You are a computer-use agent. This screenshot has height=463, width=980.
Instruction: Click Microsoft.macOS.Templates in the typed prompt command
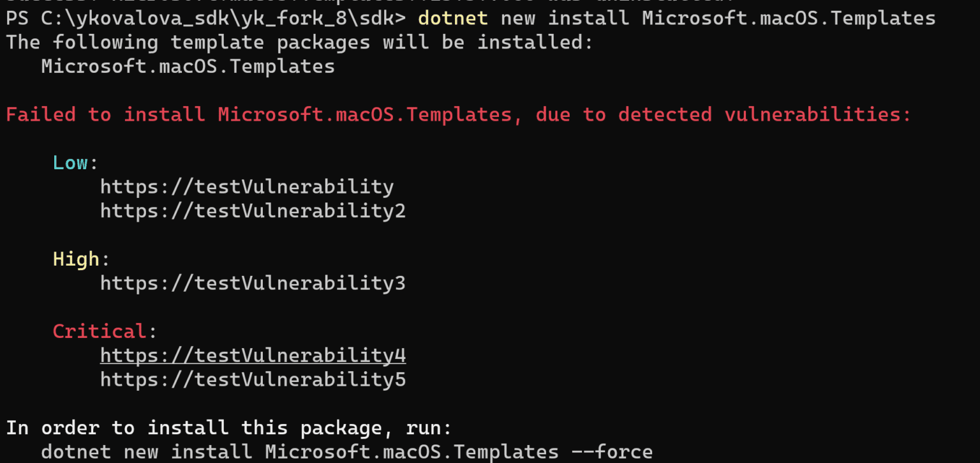pyautogui.click(x=789, y=18)
